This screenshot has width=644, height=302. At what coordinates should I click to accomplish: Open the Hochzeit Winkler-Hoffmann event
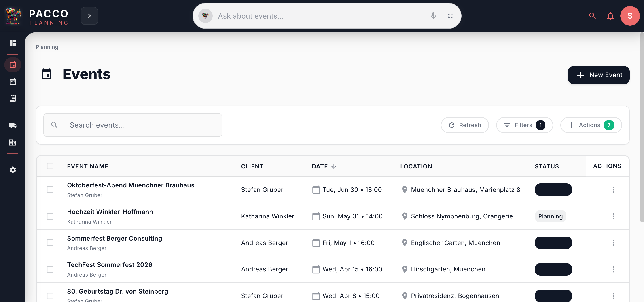(110, 212)
